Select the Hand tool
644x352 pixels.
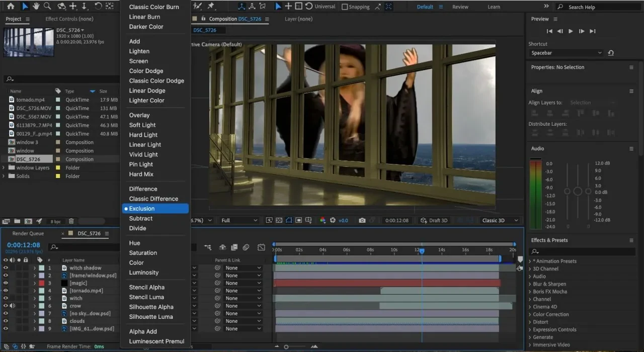point(36,6)
